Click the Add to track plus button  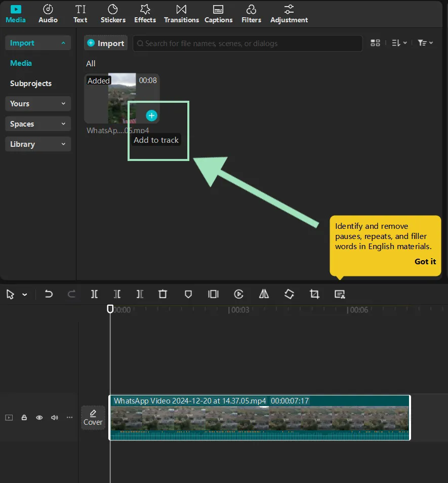coord(151,115)
